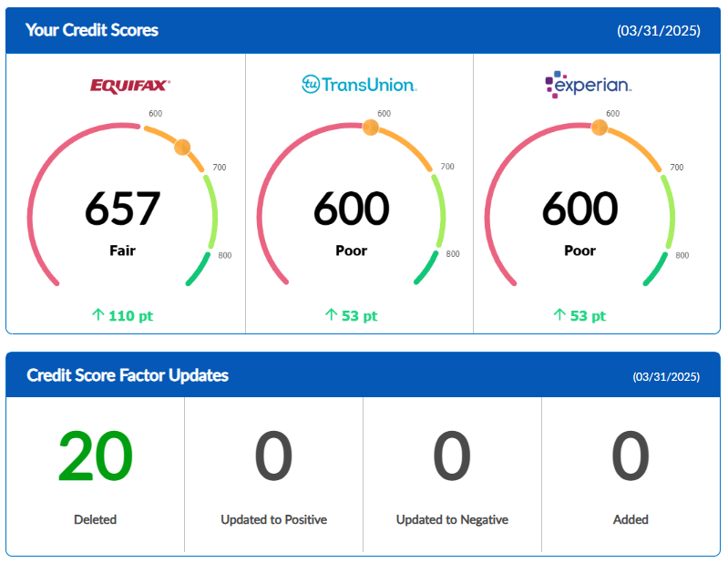Click the Credit Score Factor Updates title
Image resolution: width=728 pixels, height=563 pixels.
128,375
